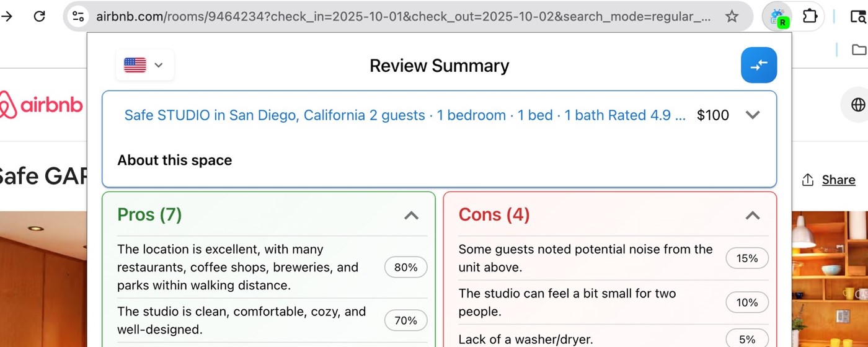Bookmark this page with the star icon

point(732,17)
